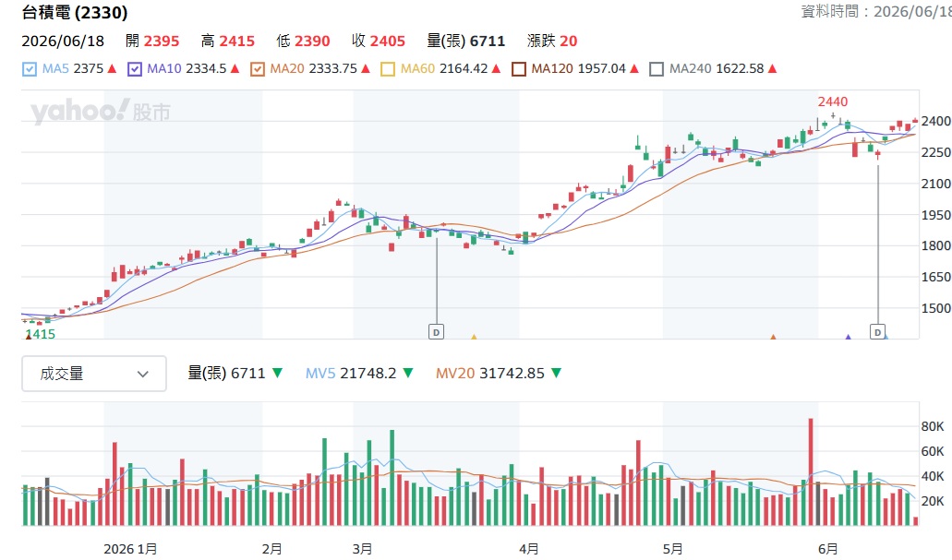Enable the MA120 moving average checkbox

tap(519, 69)
